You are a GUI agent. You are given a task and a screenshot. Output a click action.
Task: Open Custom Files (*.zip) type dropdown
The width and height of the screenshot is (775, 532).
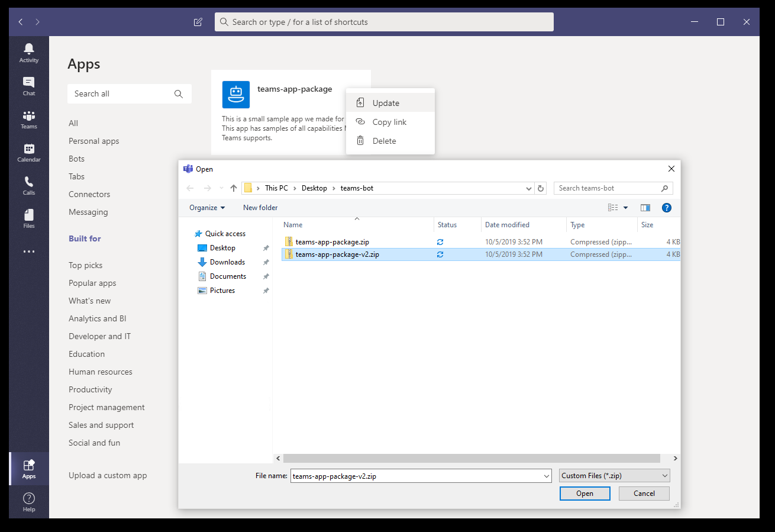[614, 476]
